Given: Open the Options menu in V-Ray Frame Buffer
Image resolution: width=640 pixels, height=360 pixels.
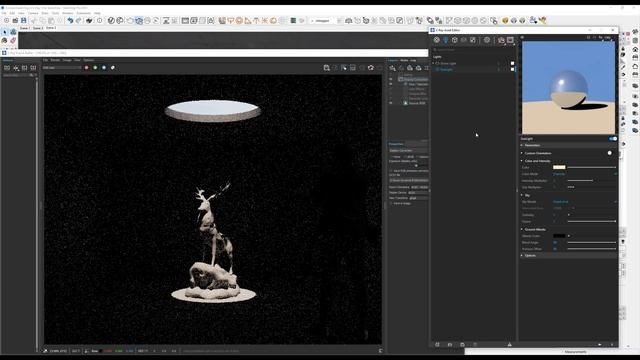Looking at the screenshot, I should [89, 60].
